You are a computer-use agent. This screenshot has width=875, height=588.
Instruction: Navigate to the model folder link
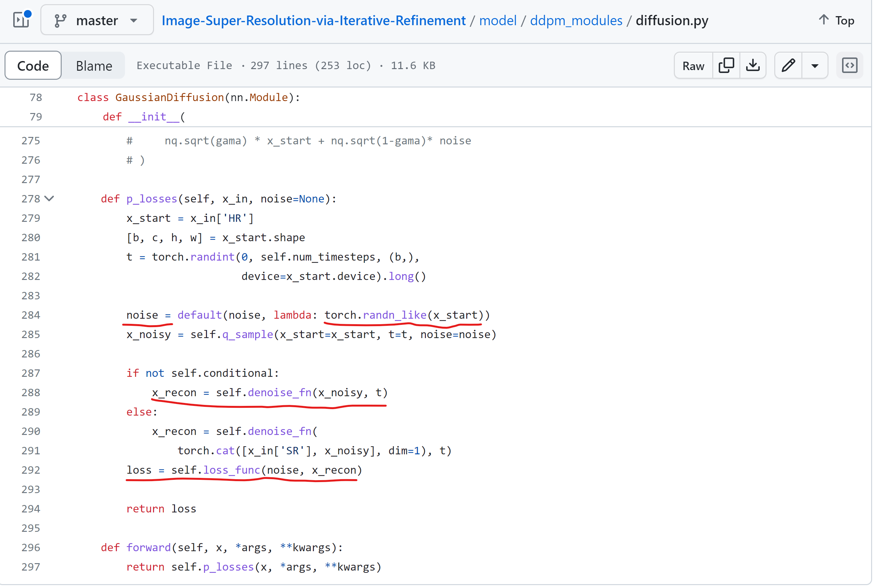(498, 20)
